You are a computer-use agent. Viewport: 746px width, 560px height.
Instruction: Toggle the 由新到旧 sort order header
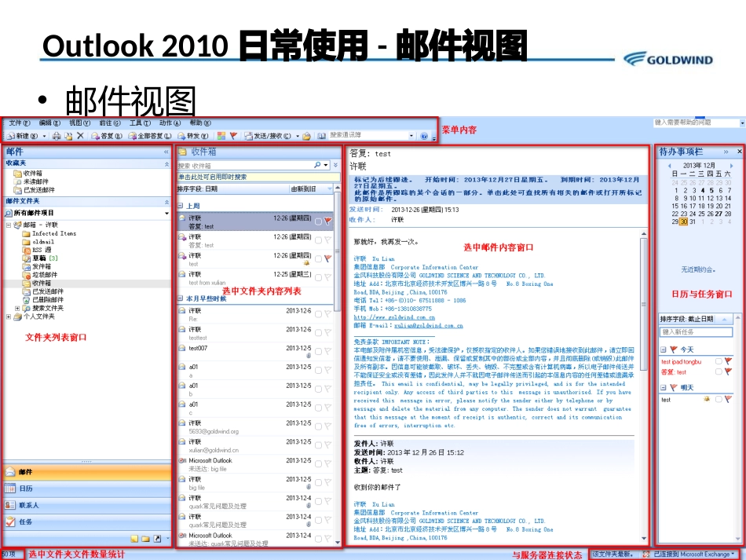pyautogui.click(x=311, y=188)
